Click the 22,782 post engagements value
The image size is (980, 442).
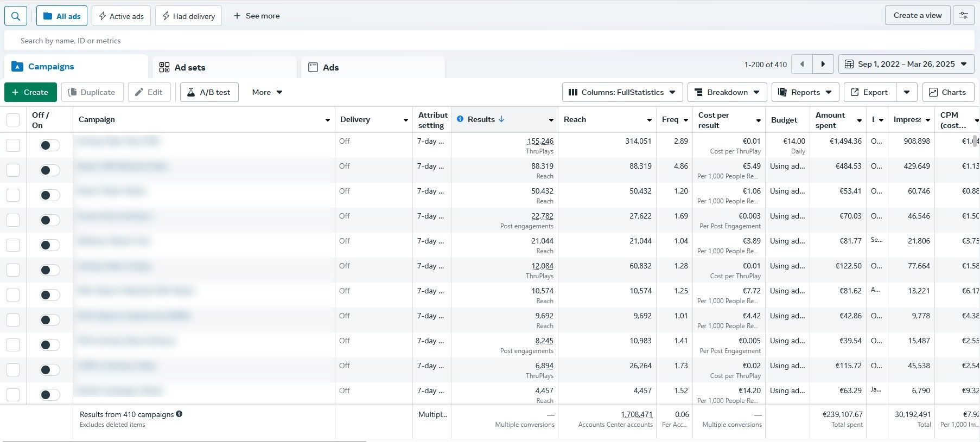[542, 216]
